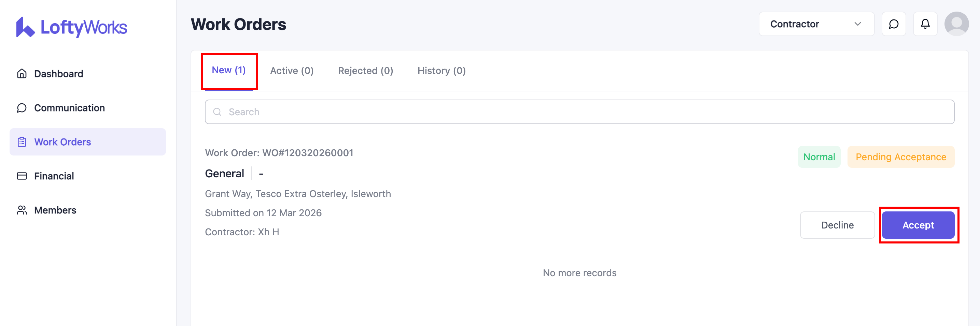The height and width of the screenshot is (326, 980).
Task: Click the Contractor dropdown chevron arrow
Action: (x=857, y=24)
